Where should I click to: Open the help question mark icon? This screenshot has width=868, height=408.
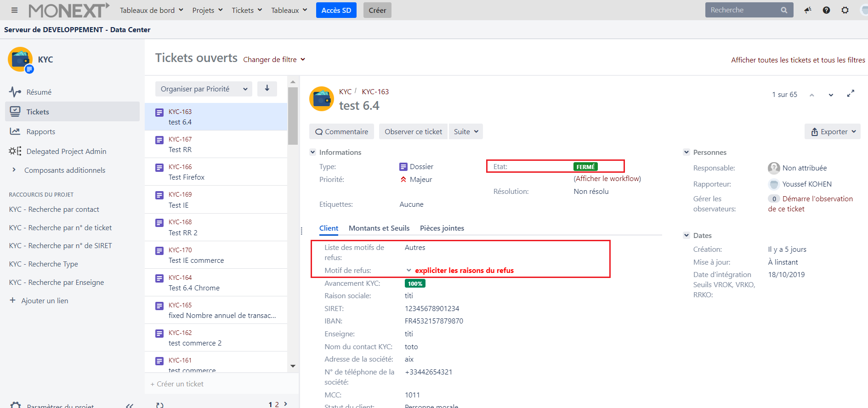pyautogui.click(x=826, y=10)
